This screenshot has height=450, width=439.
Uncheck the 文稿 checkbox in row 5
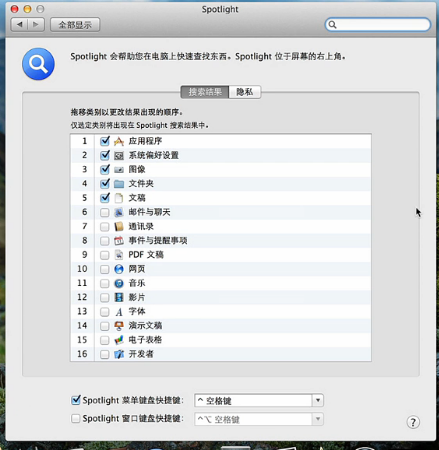pyautogui.click(x=105, y=198)
